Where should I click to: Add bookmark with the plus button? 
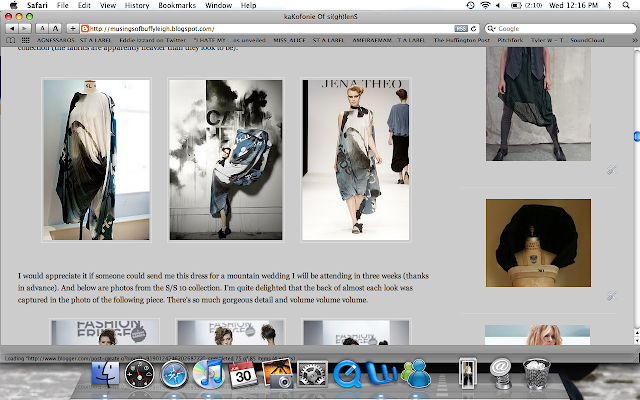point(73,28)
